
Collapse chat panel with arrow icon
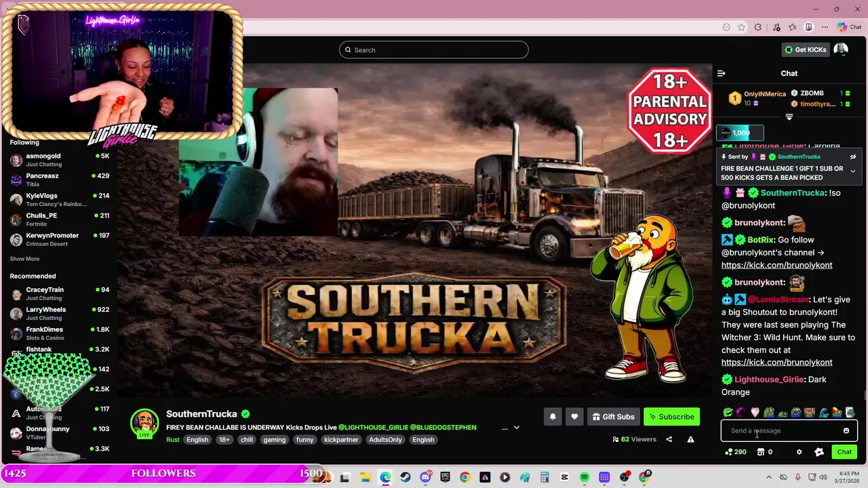(x=722, y=73)
